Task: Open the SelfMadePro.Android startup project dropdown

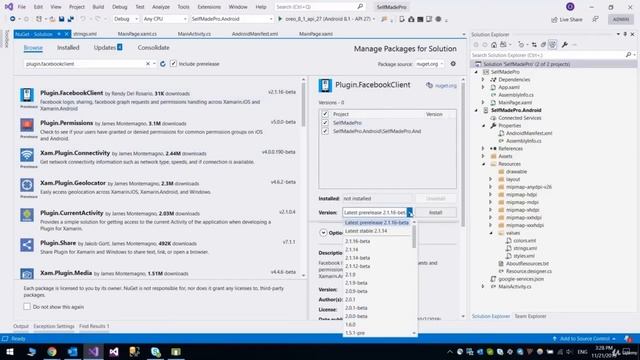Action: coord(231,19)
